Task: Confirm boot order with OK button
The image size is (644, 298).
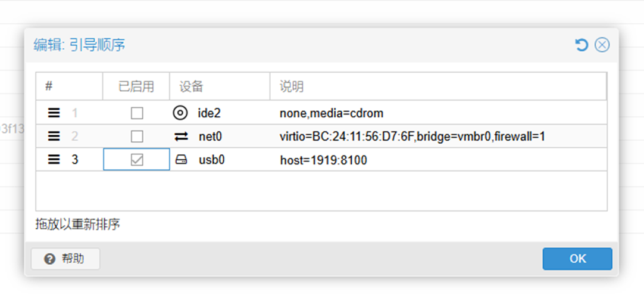Action: [x=577, y=259]
